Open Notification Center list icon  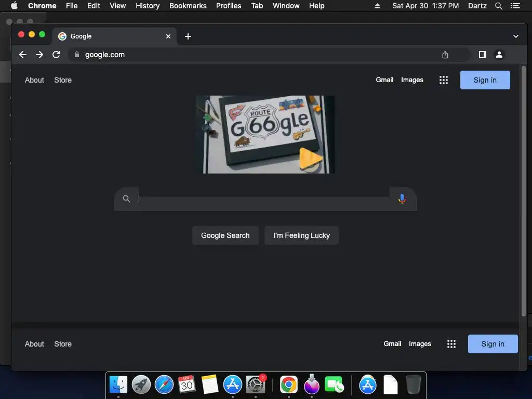pos(515,6)
